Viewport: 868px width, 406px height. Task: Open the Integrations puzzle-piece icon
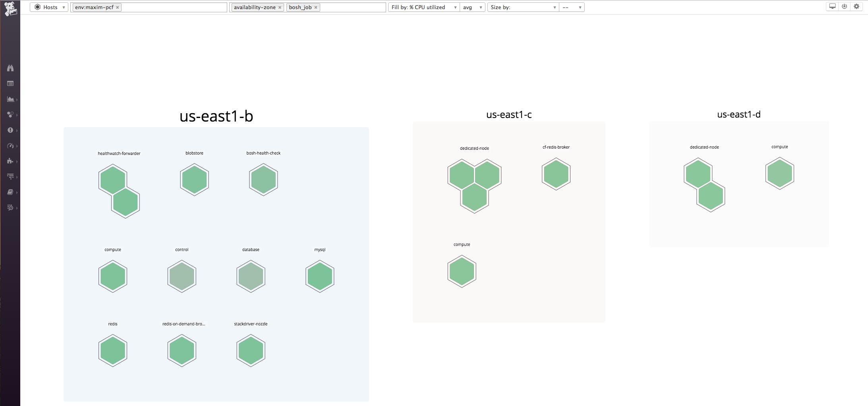[x=11, y=161]
